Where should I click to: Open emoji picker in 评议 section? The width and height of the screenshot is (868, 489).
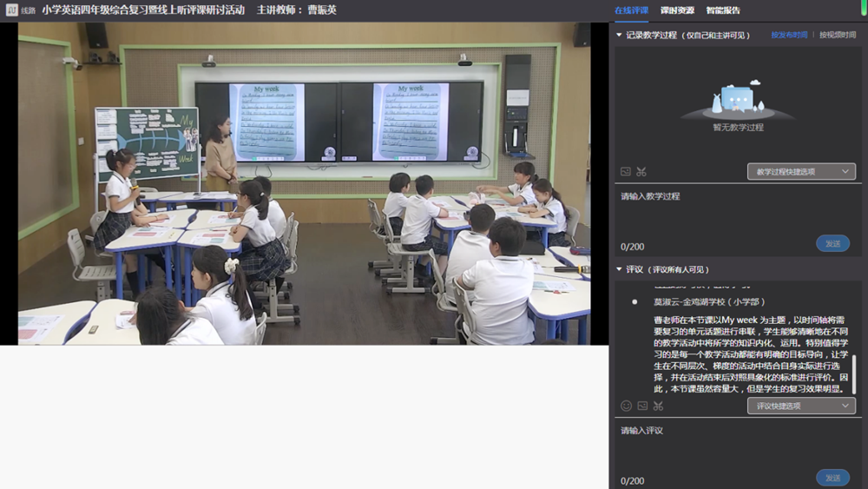(626, 406)
